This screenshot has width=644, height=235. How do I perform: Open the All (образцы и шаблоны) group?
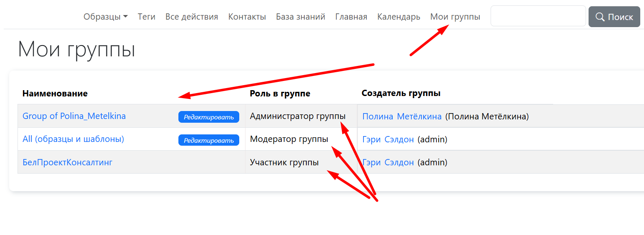(73, 139)
